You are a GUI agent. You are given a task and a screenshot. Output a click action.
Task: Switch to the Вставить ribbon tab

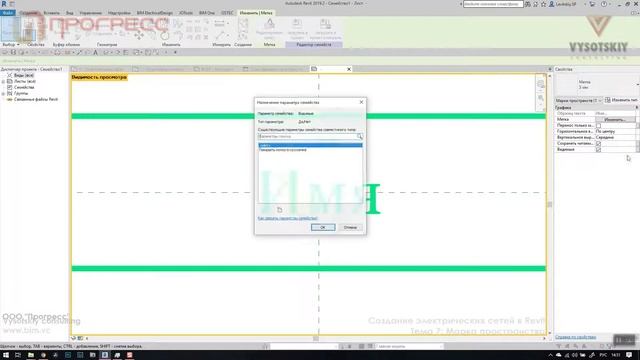coord(51,13)
